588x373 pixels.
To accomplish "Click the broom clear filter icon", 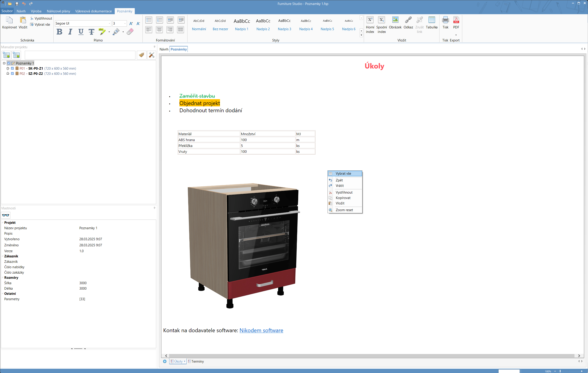I will tap(142, 55).
